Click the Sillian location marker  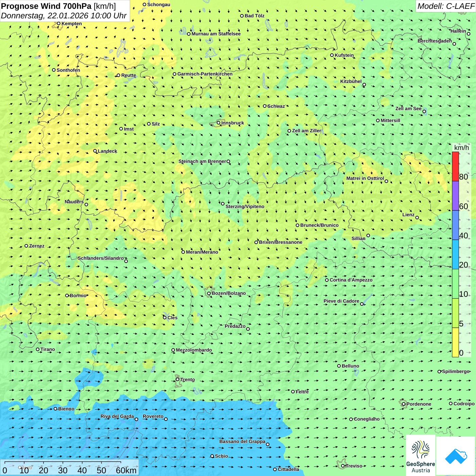click(368, 235)
